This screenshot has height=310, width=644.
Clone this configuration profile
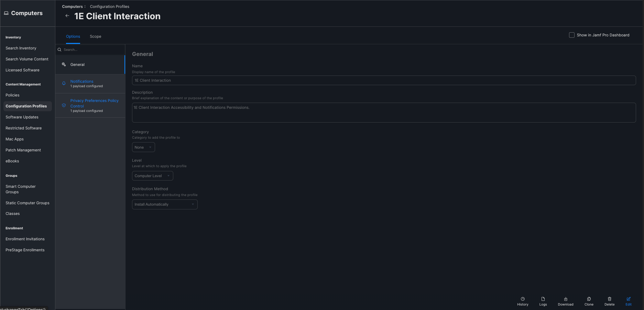coord(589,299)
